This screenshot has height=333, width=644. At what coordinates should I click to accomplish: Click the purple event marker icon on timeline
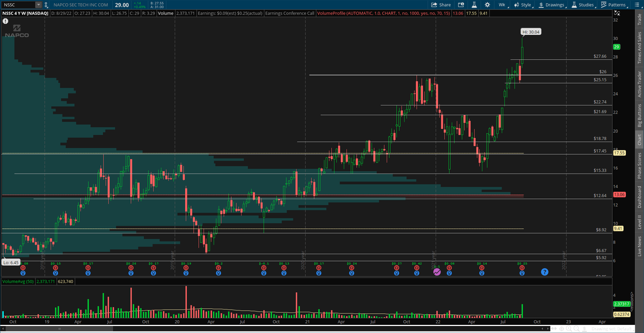[437, 272]
